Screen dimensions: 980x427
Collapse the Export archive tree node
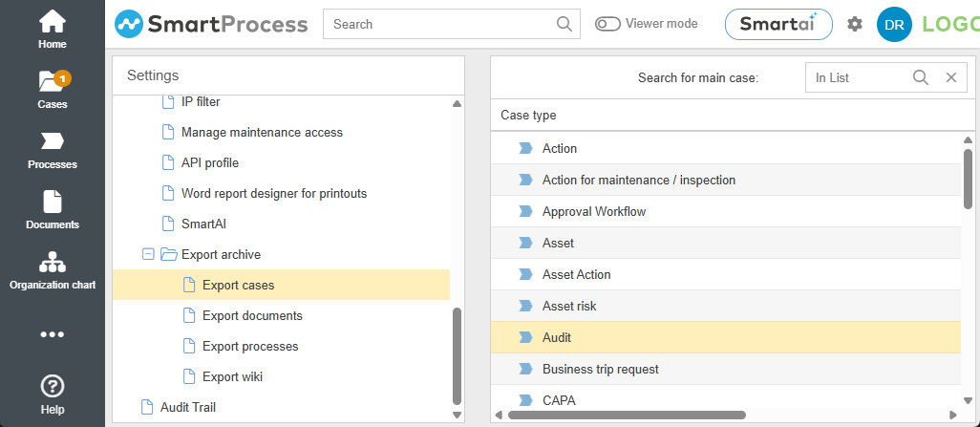click(148, 254)
